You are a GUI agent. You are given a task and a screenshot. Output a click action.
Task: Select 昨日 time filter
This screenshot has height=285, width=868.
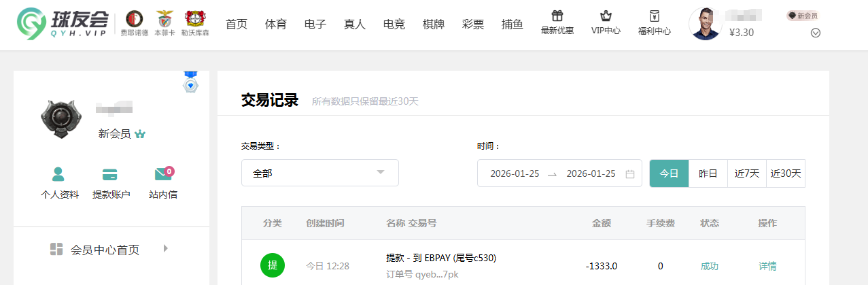point(708,173)
